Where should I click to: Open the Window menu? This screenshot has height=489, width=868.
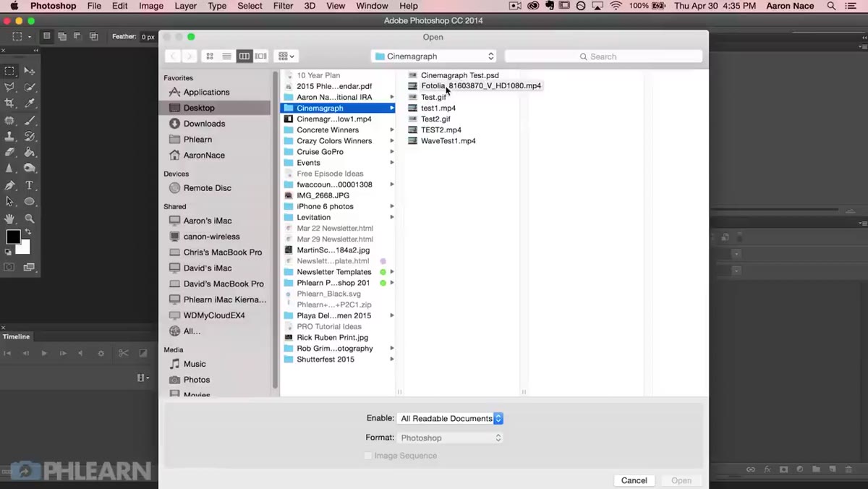(x=372, y=6)
